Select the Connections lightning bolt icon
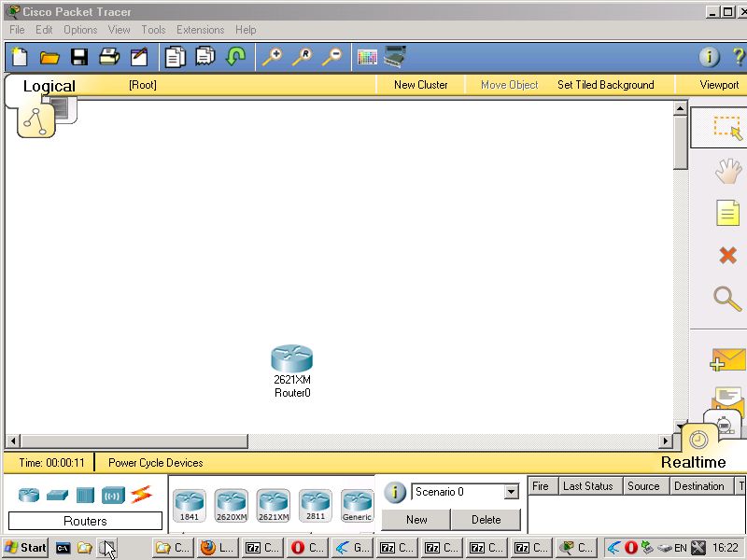This screenshot has width=747, height=560. tap(142, 495)
